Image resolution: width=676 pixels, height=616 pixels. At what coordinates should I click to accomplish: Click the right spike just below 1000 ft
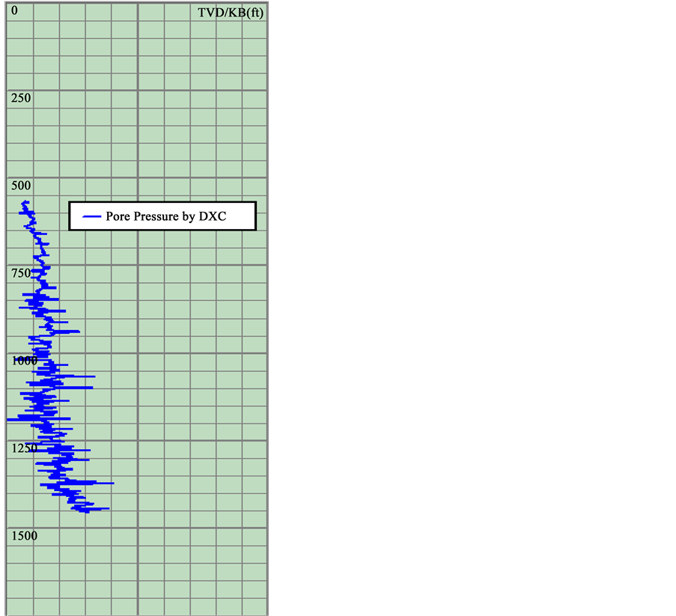pyautogui.click(x=93, y=376)
